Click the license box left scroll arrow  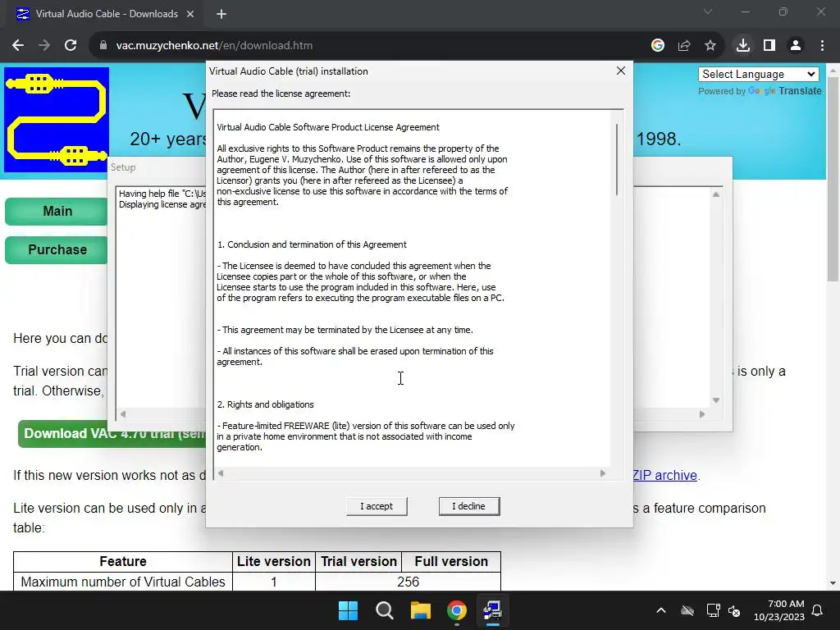pyautogui.click(x=220, y=473)
